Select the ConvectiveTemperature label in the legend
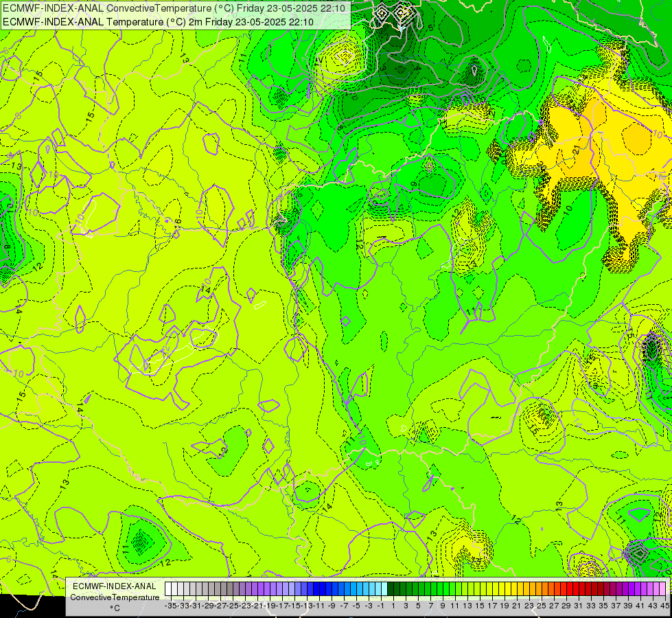 tap(115, 597)
